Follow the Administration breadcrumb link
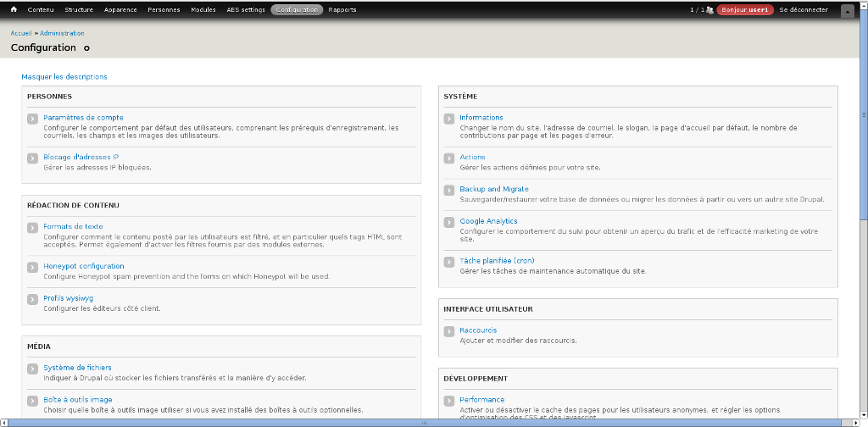 pyautogui.click(x=62, y=33)
